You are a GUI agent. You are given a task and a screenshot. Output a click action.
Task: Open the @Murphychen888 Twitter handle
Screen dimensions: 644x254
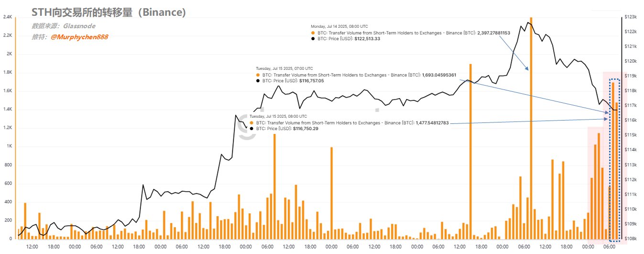[x=80, y=36]
